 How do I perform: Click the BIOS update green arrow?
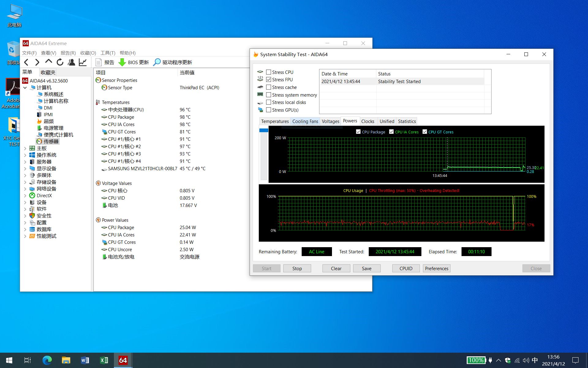(122, 62)
